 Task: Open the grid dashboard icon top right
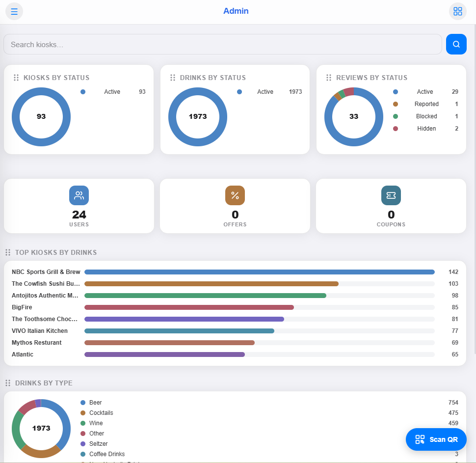coord(457,12)
